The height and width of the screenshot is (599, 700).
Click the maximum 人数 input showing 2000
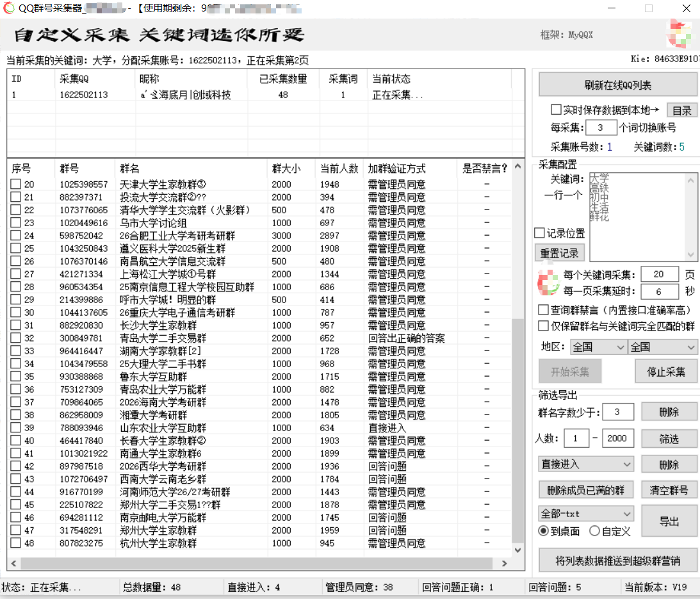[618, 438]
